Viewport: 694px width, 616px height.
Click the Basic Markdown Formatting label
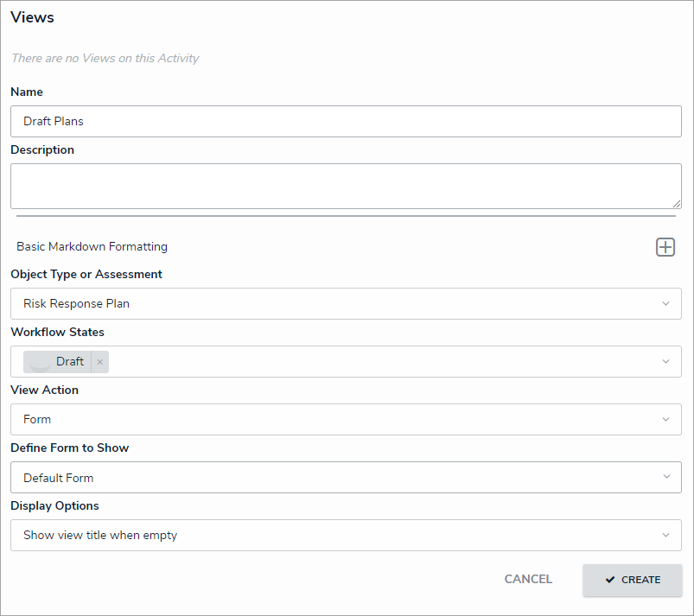click(92, 247)
